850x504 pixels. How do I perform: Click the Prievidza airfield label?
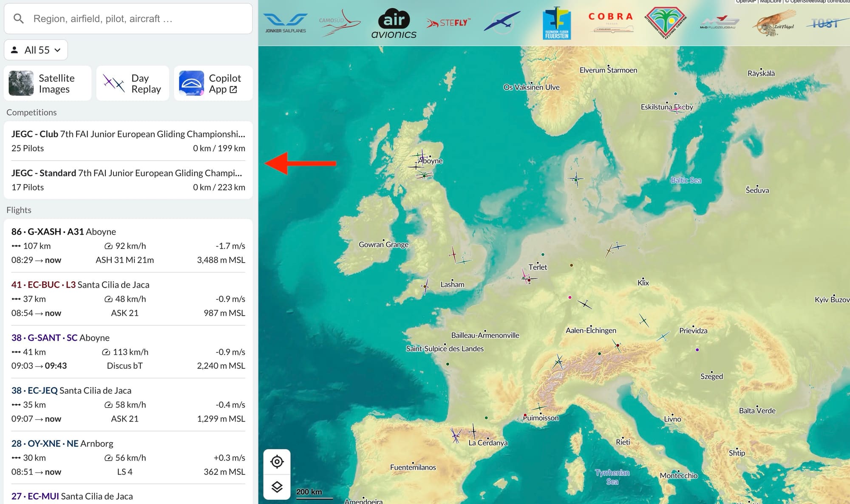693,331
